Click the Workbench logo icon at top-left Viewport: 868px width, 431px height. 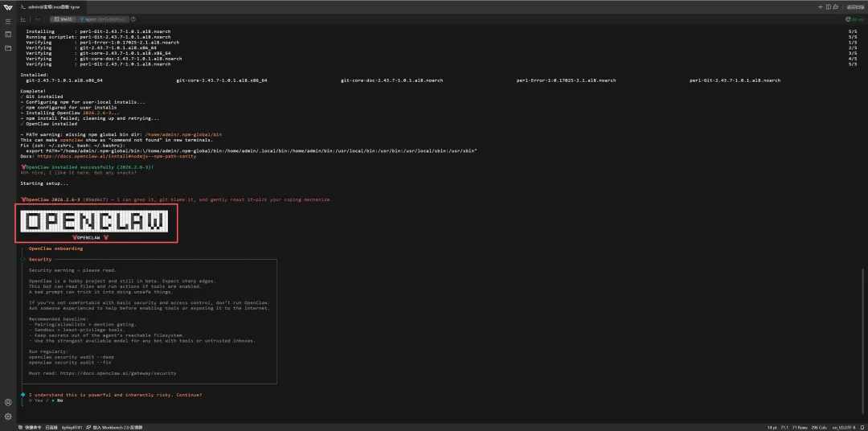click(x=8, y=6)
